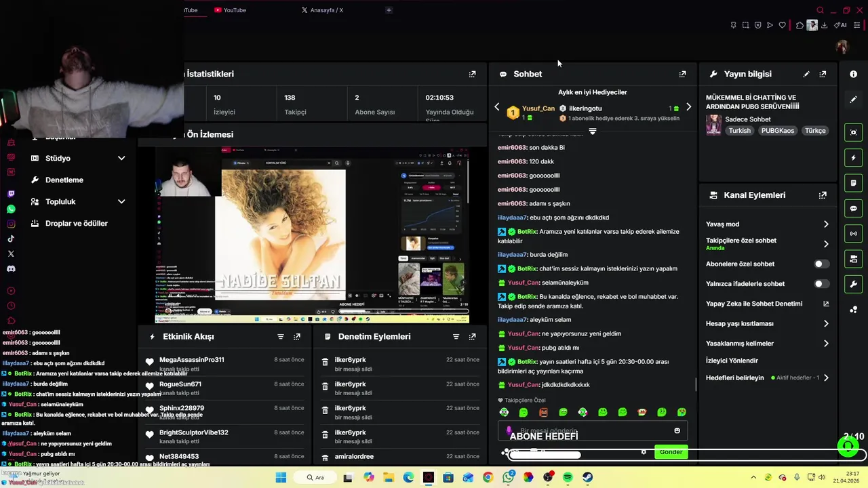Open Hedefleri belirleyin arrow
This screenshot has width=868, height=488.
[x=825, y=378]
